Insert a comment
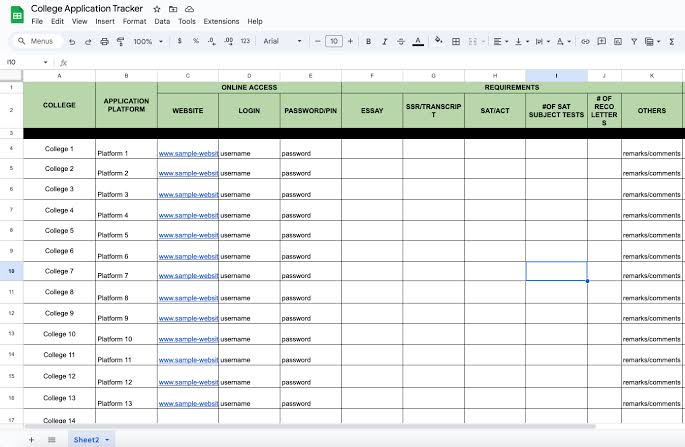685x447 pixels. (602, 42)
